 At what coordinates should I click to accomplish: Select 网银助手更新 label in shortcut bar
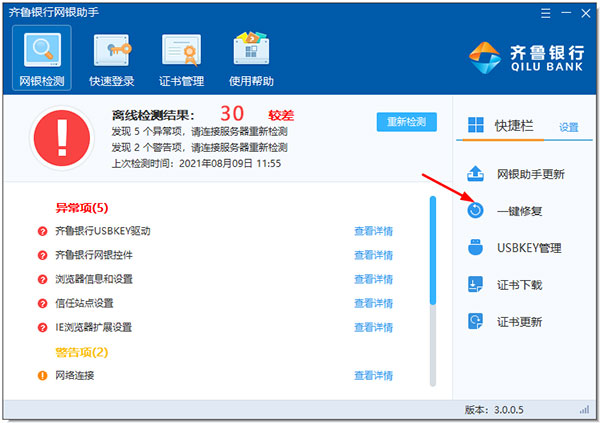click(x=531, y=174)
